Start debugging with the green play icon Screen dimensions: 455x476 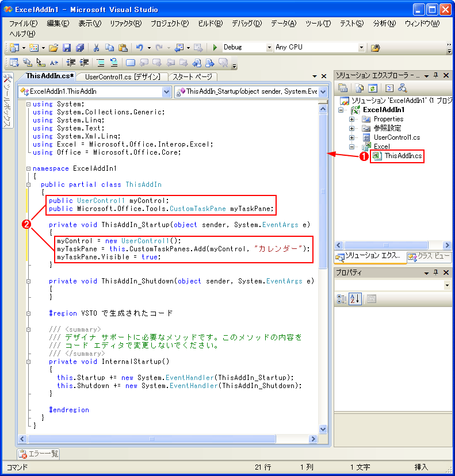tap(215, 48)
